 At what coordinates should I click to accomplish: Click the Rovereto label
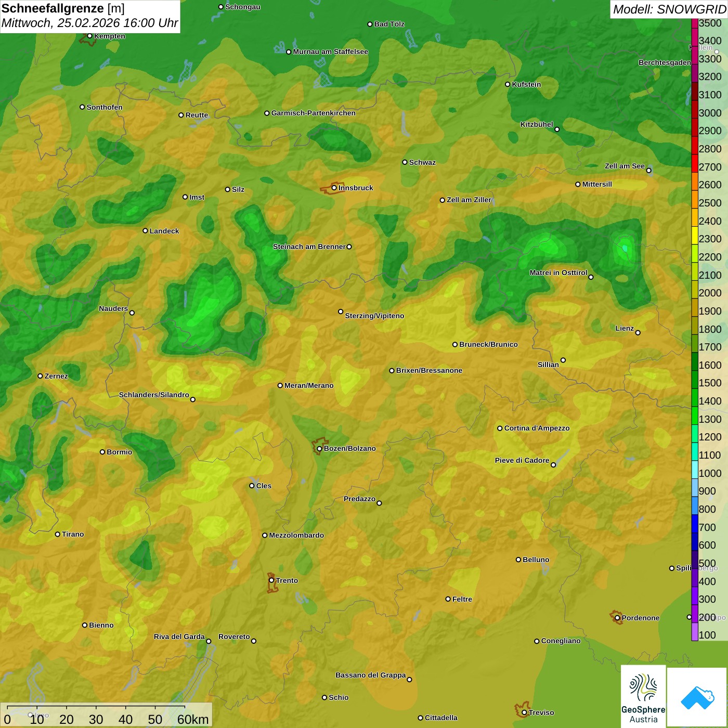[234, 636]
